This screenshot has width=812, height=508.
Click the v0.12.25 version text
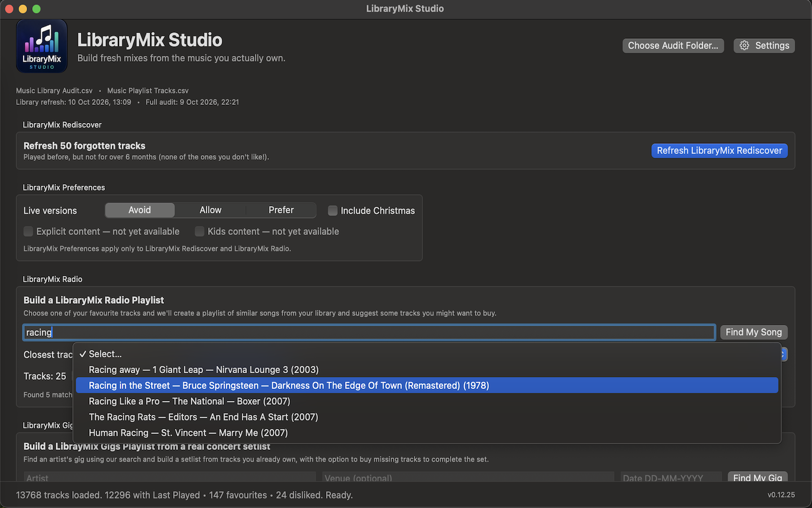click(x=781, y=495)
